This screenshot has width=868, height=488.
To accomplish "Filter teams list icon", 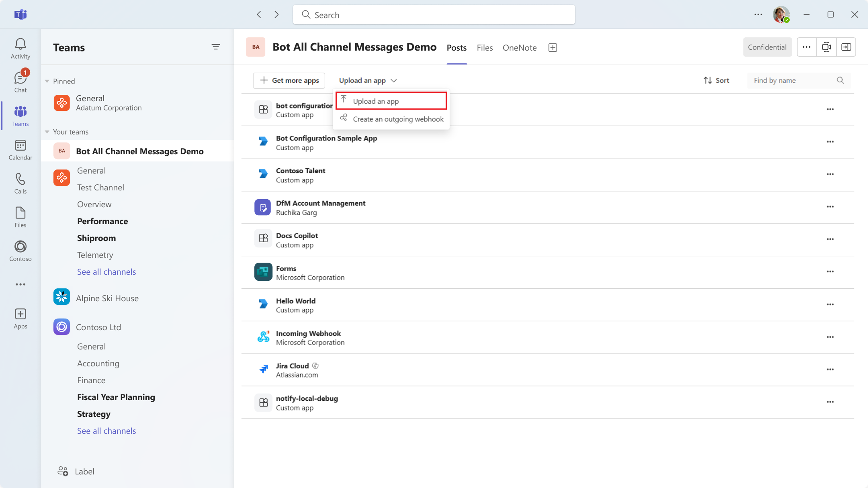I will 216,47.
